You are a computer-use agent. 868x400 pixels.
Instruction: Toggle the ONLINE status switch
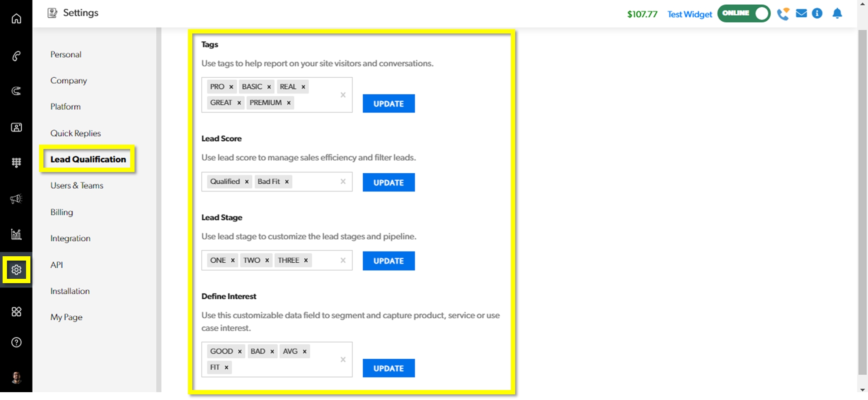click(x=743, y=13)
